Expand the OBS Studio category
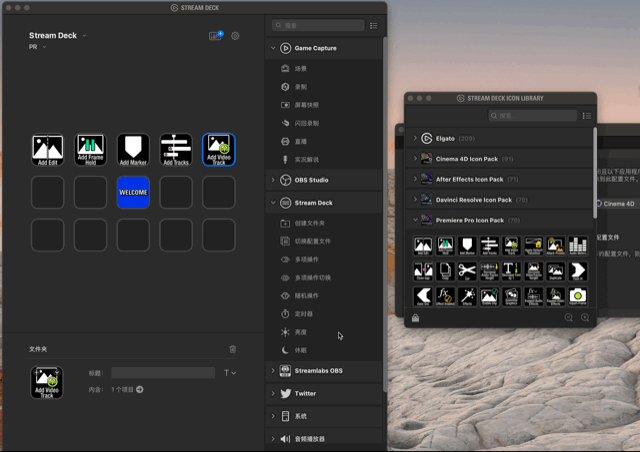Image resolution: width=640 pixels, height=452 pixels. coord(273,180)
